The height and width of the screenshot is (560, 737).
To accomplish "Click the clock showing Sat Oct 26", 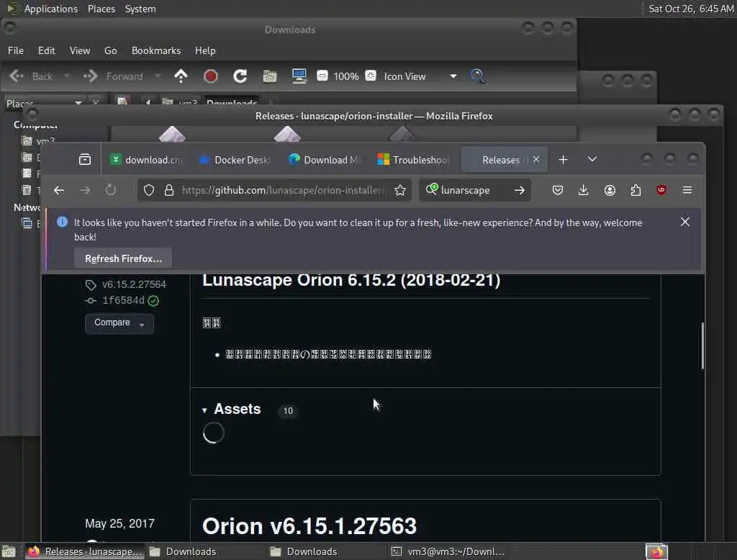I will tap(691, 9).
